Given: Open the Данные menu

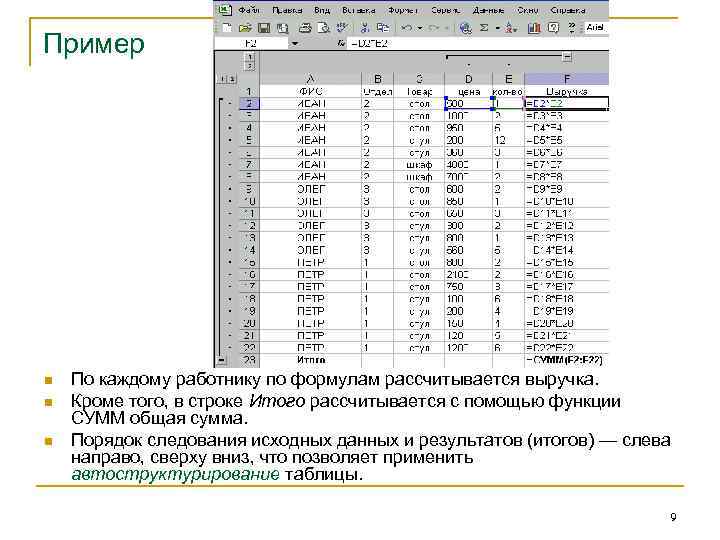Looking at the screenshot, I should click(488, 10).
